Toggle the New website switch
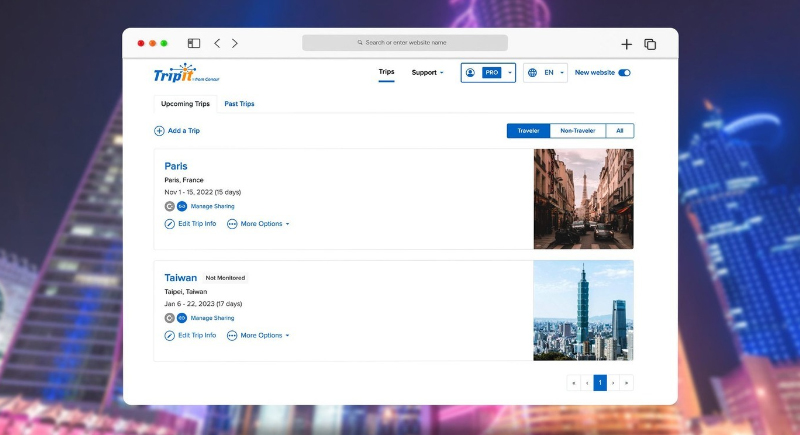 point(625,73)
